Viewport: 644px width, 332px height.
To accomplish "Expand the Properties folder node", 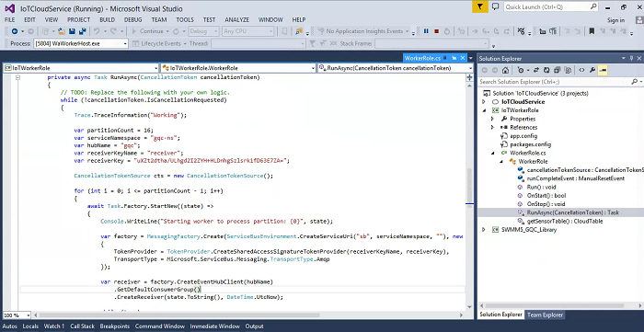I will [492, 119].
